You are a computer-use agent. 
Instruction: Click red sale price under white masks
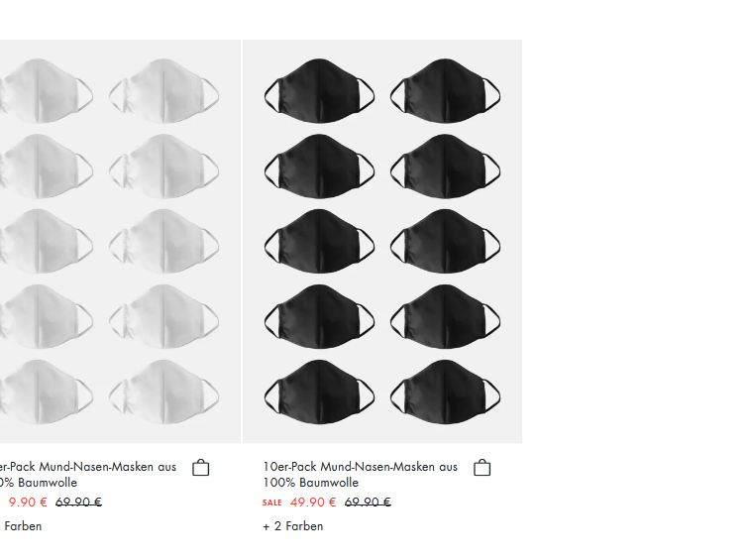(28, 503)
